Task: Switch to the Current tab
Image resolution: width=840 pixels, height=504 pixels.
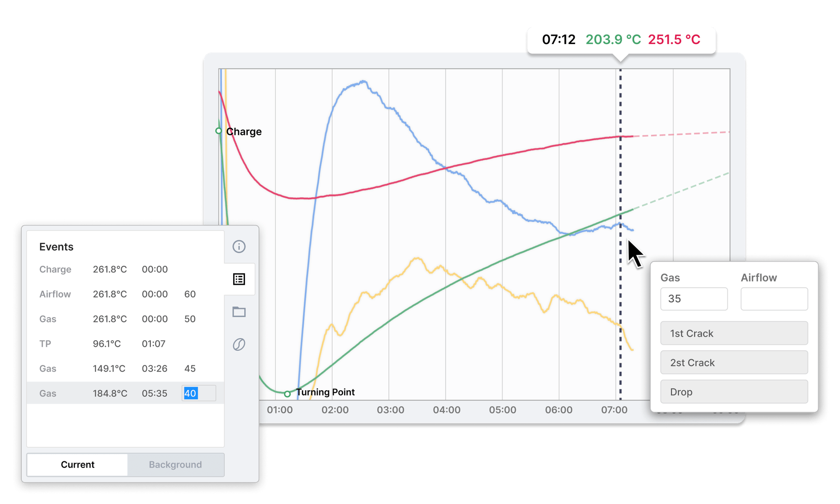Action: [x=77, y=465]
